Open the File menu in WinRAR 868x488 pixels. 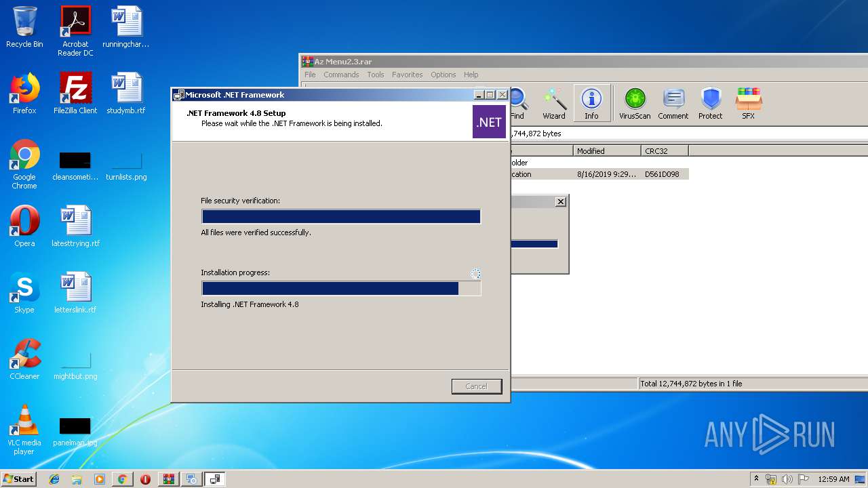310,75
